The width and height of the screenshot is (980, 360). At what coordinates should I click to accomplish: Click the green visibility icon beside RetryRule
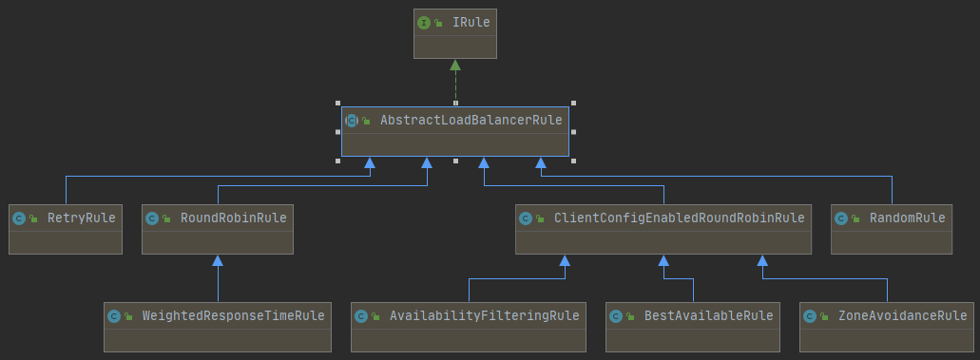pos(33,218)
